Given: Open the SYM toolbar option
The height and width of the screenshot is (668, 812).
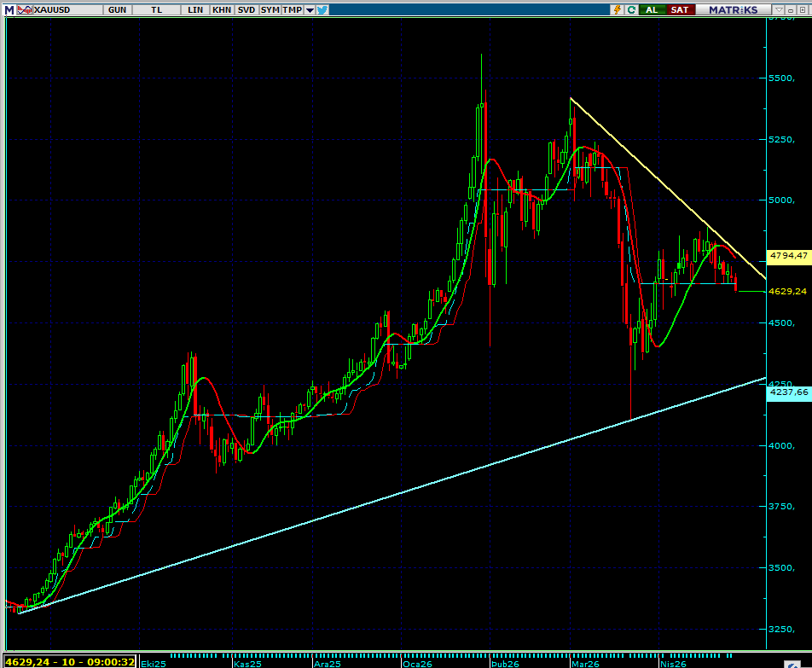Looking at the screenshot, I should click(270, 10).
